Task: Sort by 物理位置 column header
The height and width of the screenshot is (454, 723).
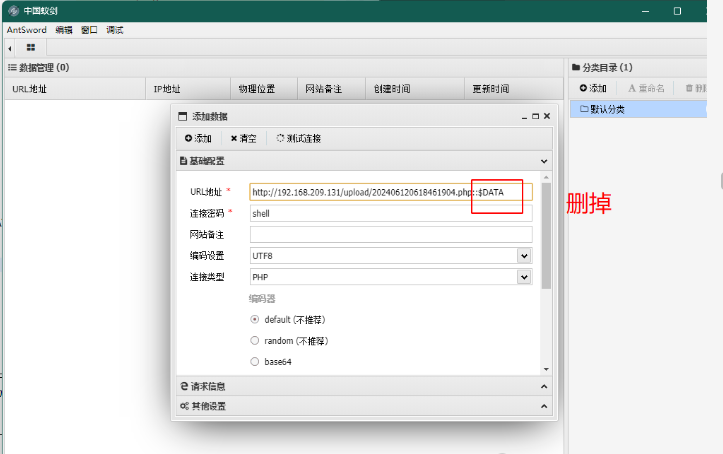Action: click(x=264, y=88)
